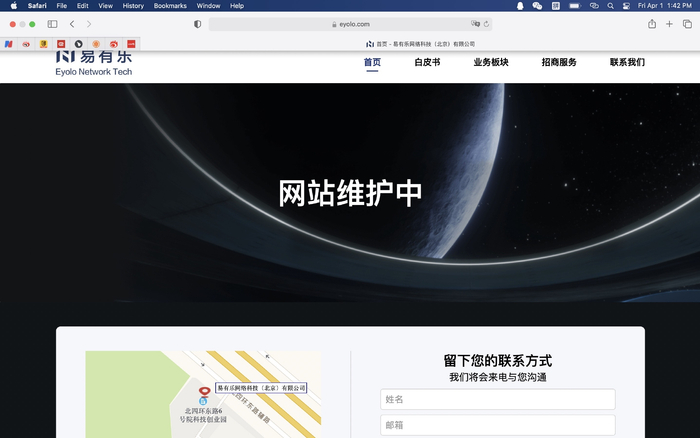Toggle the Safari sidebar button

click(x=52, y=24)
